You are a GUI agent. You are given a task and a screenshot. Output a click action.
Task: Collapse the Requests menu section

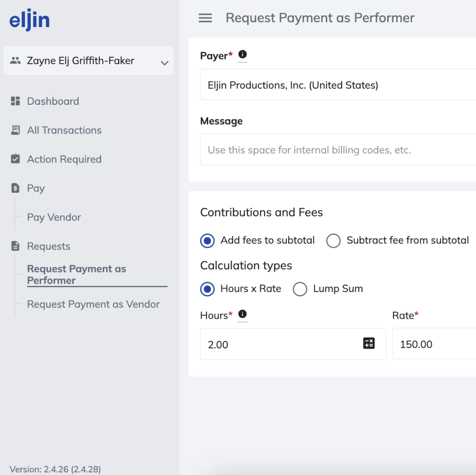pyautogui.click(x=48, y=246)
